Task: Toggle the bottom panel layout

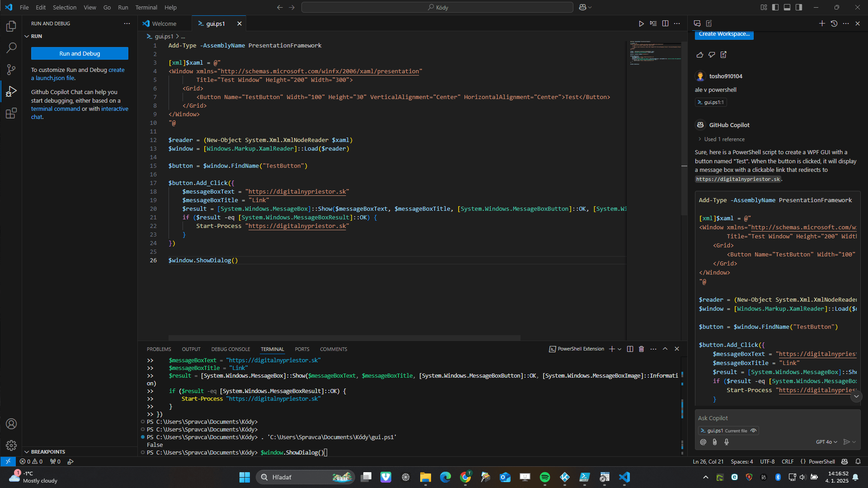Action: pyautogui.click(x=787, y=7)
